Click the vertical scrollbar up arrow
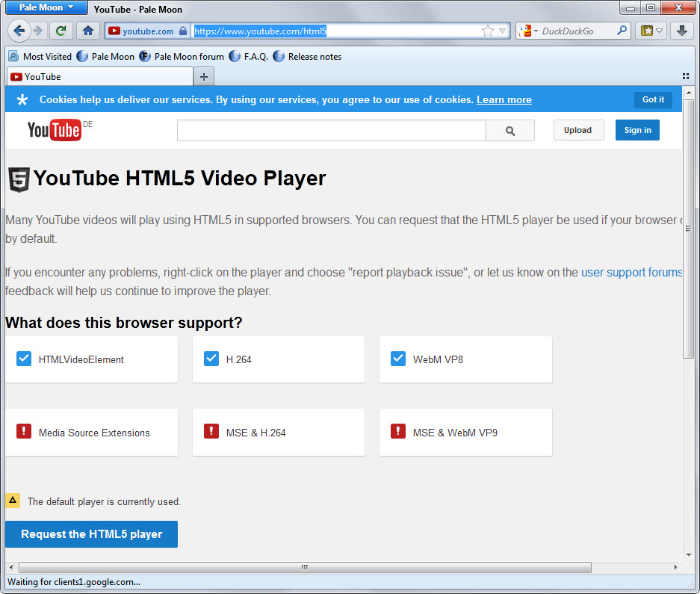Screen dimensions: 700x594 point(688,93)
